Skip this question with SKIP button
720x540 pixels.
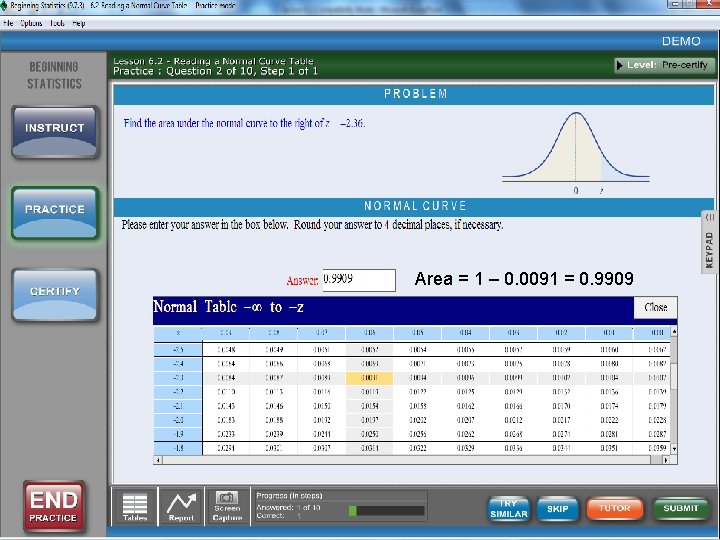[557, 509]
